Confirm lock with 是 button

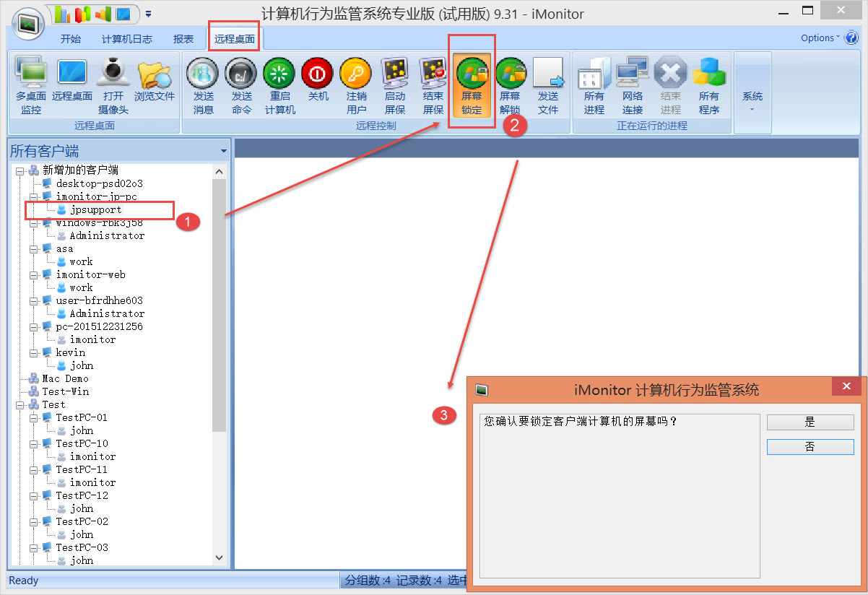coord(810,422)
